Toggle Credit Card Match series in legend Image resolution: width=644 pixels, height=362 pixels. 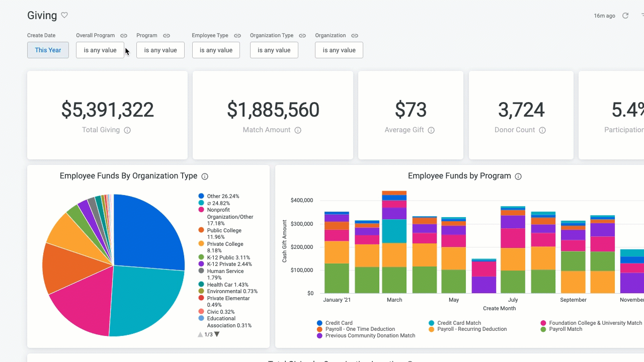pos(455,323)
